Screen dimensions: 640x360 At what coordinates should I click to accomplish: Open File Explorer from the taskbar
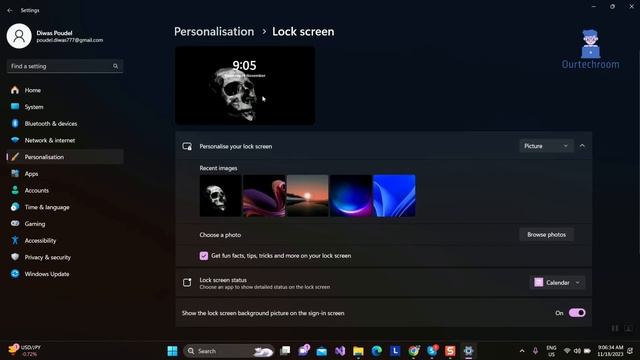pos(358,351)
